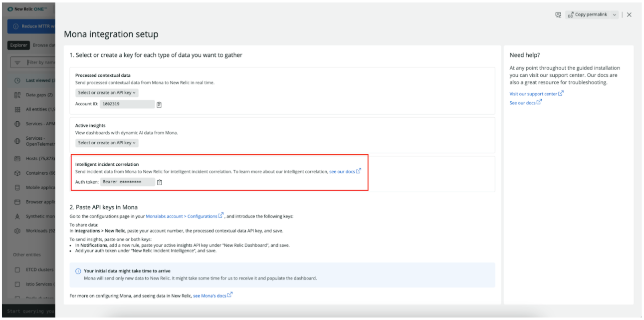Switch to the Browse data tab
644x320 pixels.
pos(43,45)
